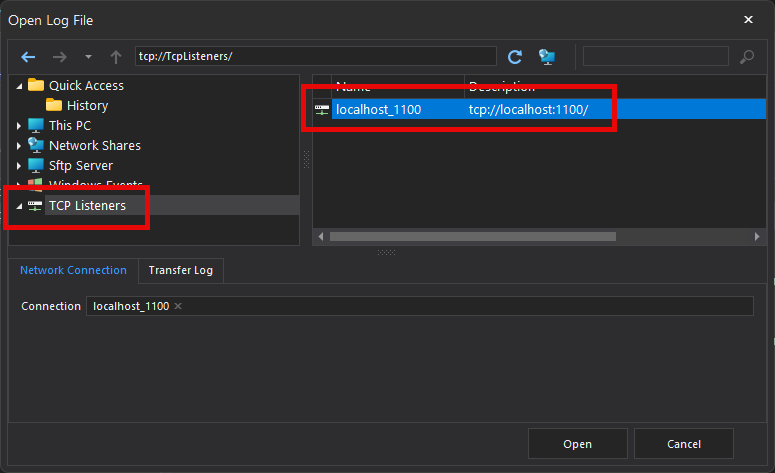Click the magnifier search icon

(x=747, y=57)
